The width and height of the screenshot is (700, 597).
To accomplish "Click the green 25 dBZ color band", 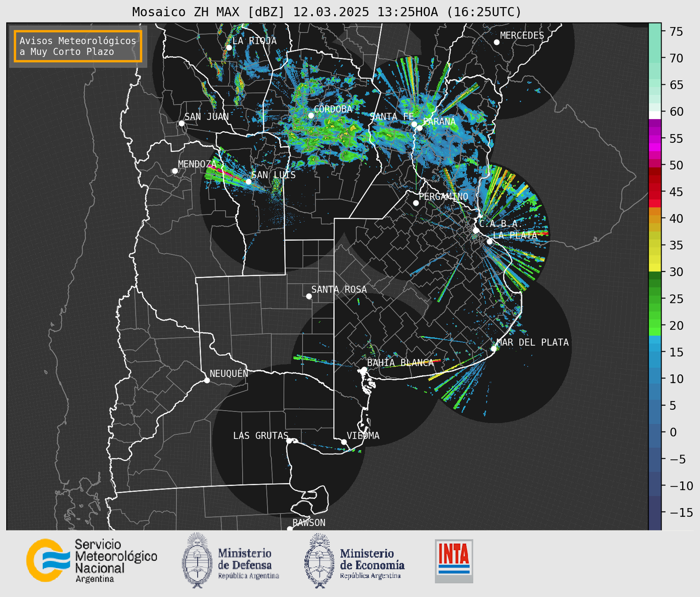I will pyautogui.click(x=655, y=299).
